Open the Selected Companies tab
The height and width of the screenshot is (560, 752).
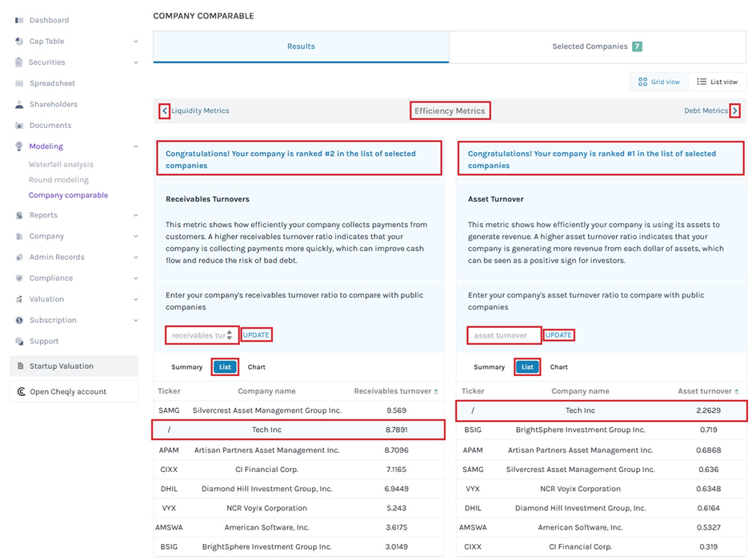(597, 46)
